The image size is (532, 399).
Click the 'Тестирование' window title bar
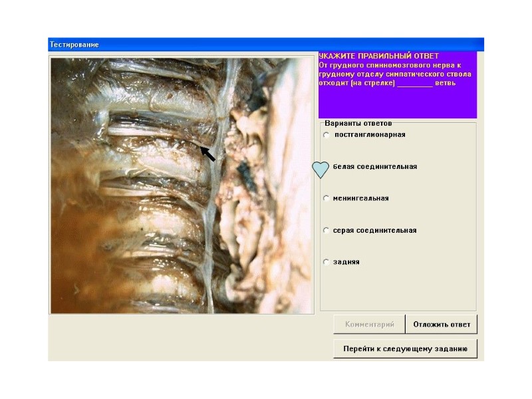click(x=266, y=45)
